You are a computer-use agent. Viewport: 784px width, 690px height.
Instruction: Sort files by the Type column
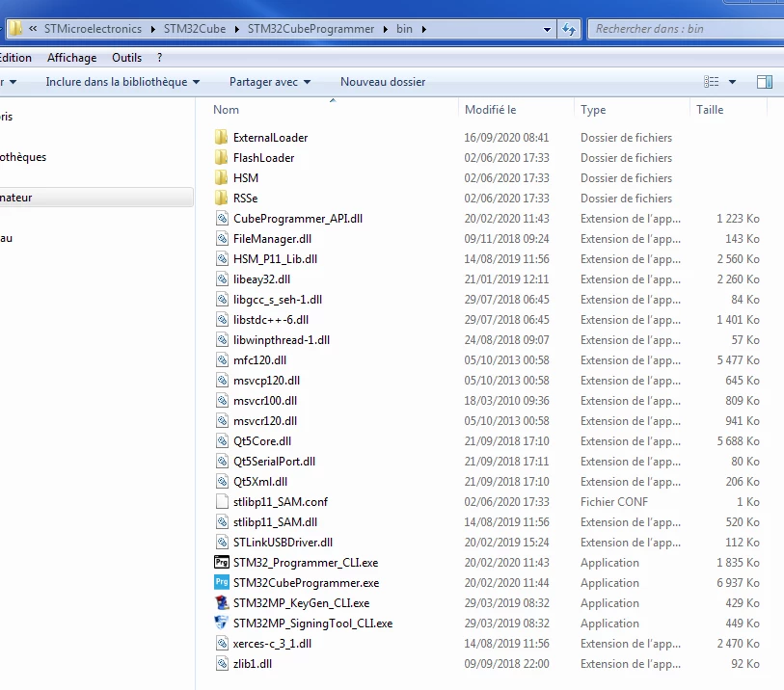click(x=593, y=110)
